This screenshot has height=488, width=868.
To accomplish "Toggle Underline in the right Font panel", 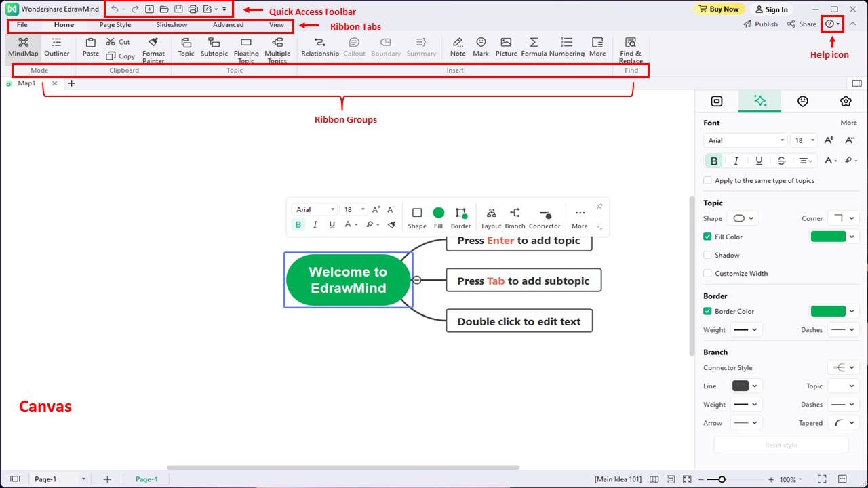I will pyautogui.click(x=759, y=161).
